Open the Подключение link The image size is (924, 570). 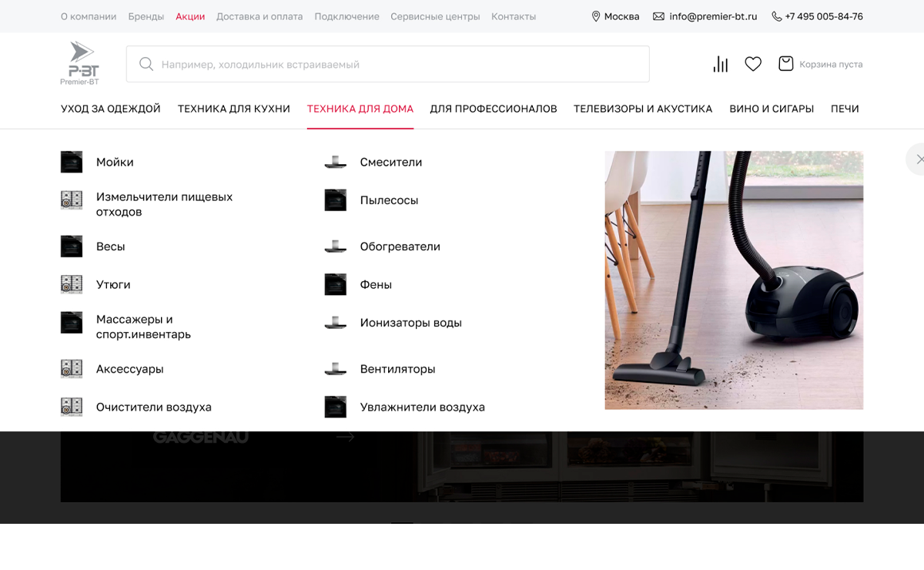point(346,16)
